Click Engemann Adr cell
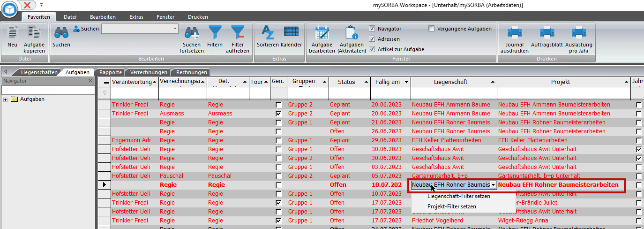This screenshot has height=229, width=644. coord(135,140)
